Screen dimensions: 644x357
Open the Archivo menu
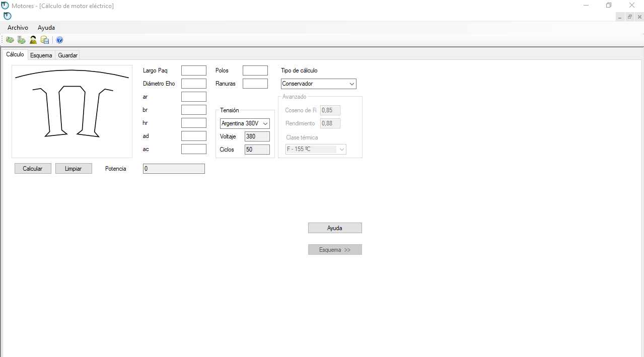coord(18,28)
